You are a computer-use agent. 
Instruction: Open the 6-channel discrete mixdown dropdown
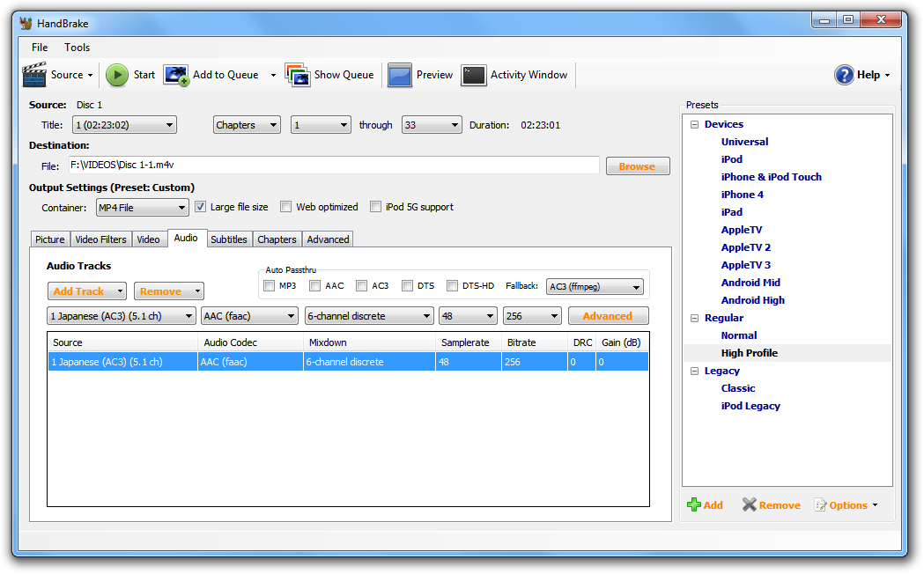click(x=369, y=316)
